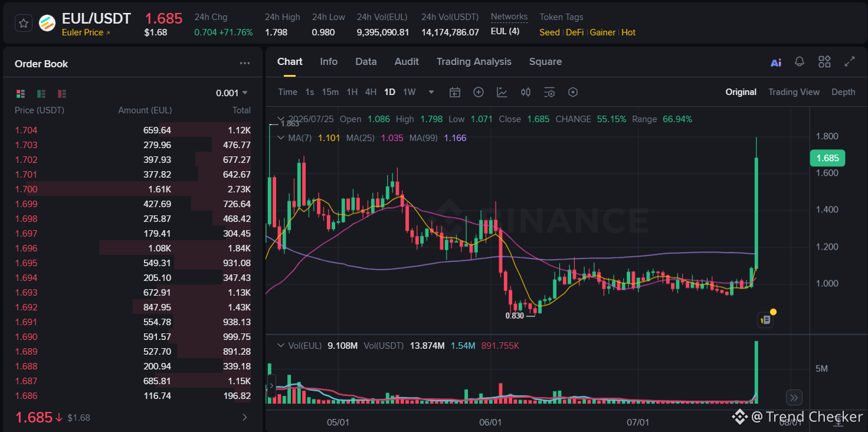The image size is (868, 432).
Task: Switch to Depth chart view
Action: [x=843, y=92]
